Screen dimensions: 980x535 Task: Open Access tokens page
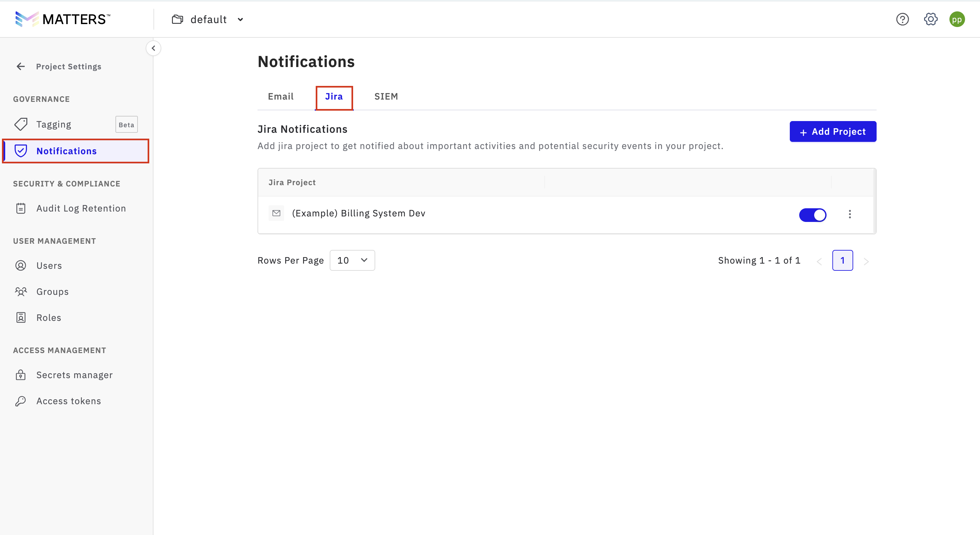(x=69, y=401)
